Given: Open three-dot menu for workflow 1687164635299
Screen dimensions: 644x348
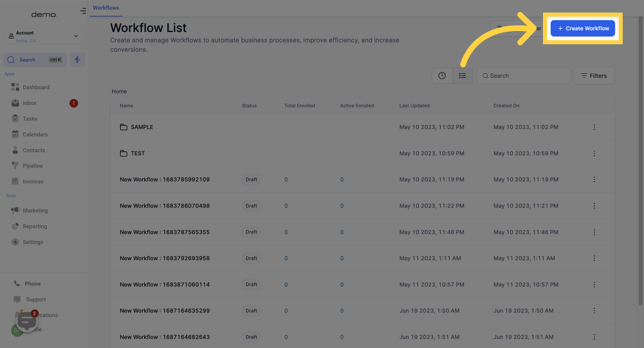Looking at the screenshot, I should coord(594,311).
